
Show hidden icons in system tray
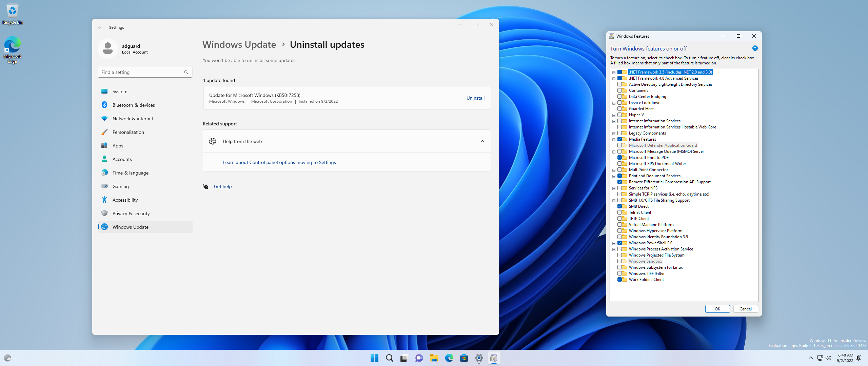pyautogui.click(x=811, y=358)
